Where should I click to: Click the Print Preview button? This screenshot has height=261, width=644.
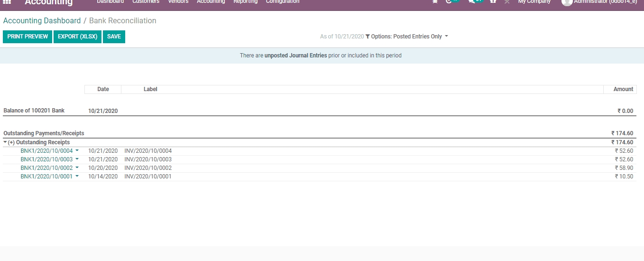[28, 37]
